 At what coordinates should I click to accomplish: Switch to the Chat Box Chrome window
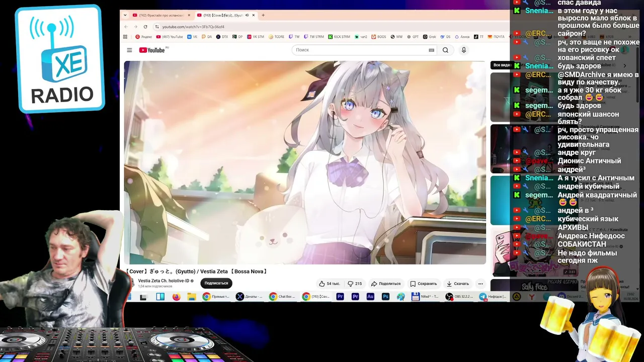coord(283,297)
